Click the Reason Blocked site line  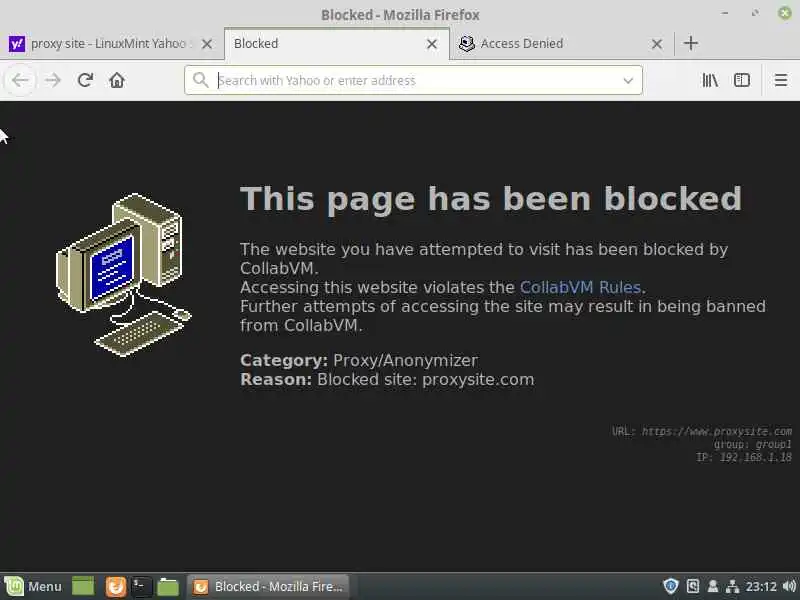387,380
